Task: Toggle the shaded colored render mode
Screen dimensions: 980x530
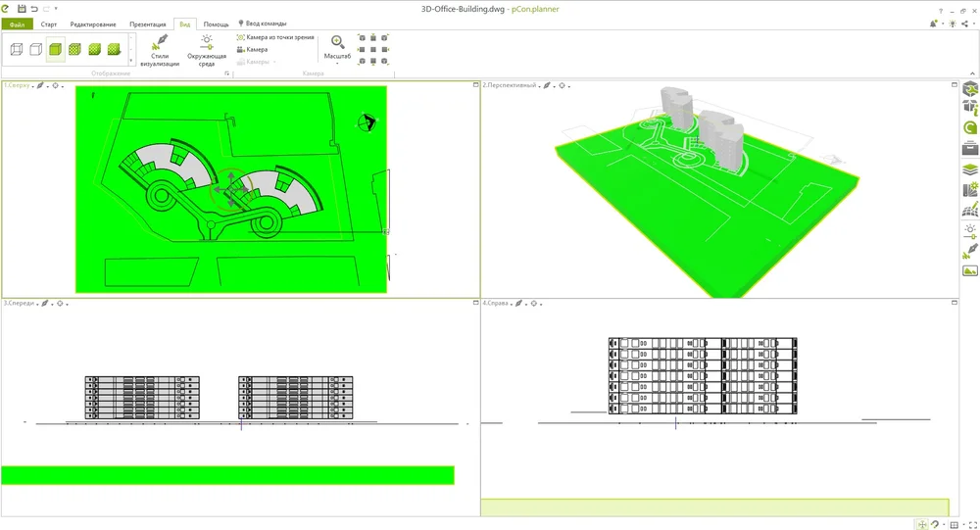Action: (x=56, y=49)
